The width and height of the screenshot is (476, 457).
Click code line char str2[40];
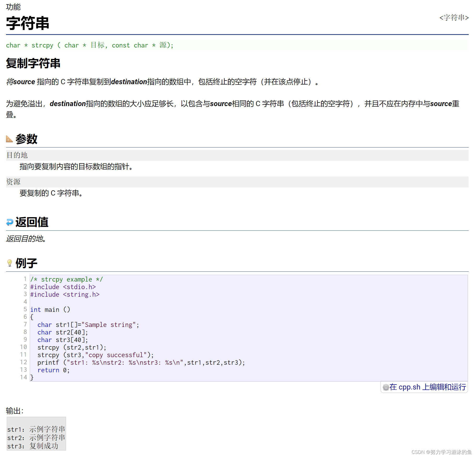click(x=63, y=332)
